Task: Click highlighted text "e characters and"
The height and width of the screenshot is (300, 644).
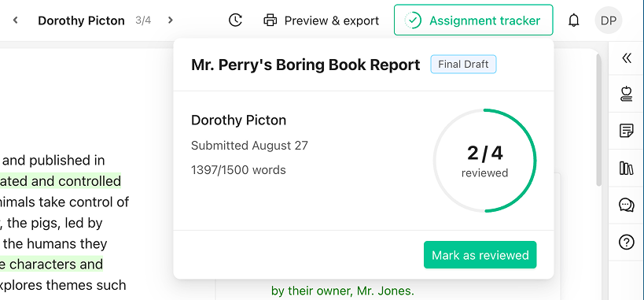Action: click(51, 265)
